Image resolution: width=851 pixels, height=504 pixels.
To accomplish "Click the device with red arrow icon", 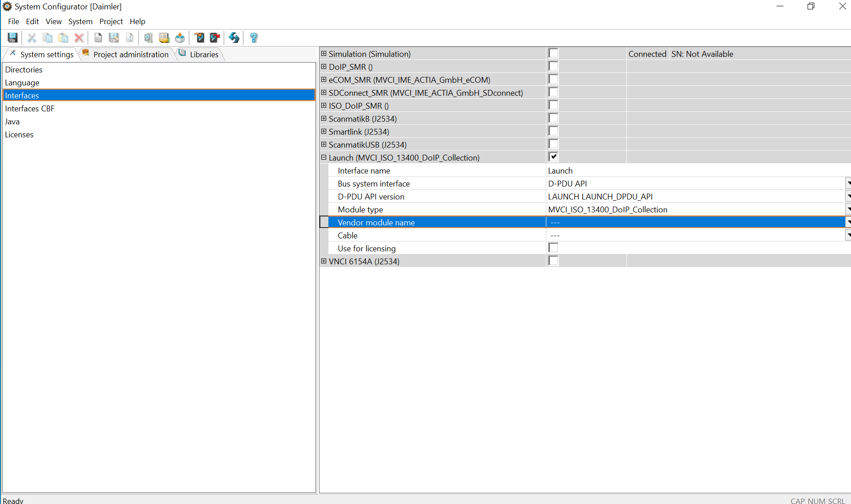I will pos(215,38).
